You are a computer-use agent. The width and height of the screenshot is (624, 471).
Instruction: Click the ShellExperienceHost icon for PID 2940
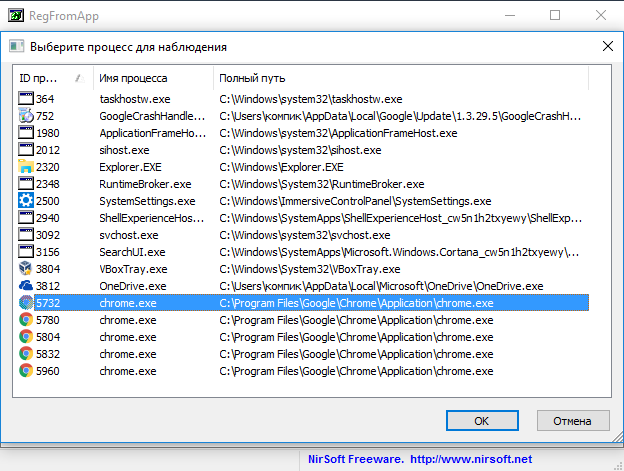coord(26,218)
